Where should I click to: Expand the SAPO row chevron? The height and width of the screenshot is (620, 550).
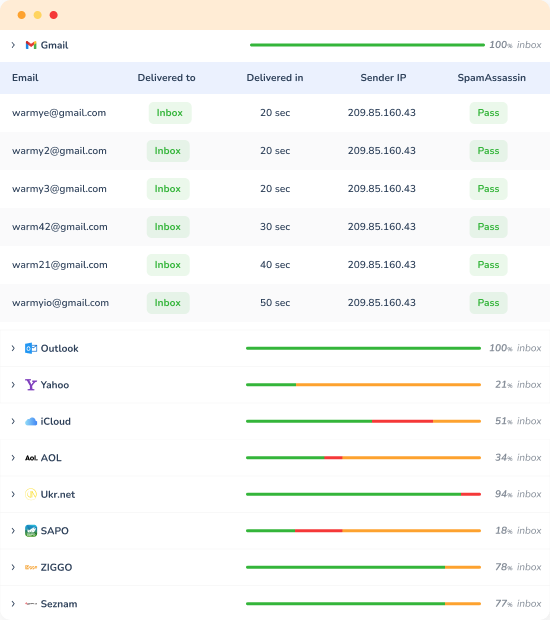(x=13, y=531)
